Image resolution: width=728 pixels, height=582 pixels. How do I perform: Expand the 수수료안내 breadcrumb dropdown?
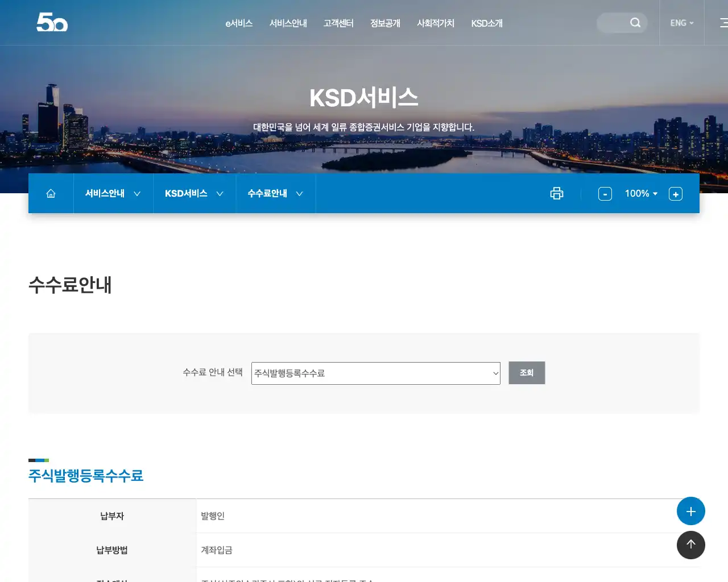pyautogui.click(x=275, y=193)
